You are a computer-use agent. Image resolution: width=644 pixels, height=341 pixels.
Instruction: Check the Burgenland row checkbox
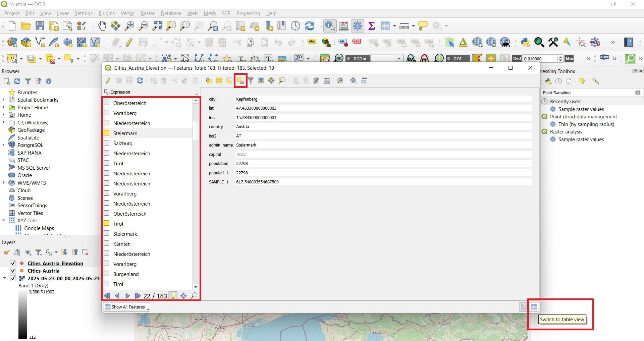click(107, 274)
